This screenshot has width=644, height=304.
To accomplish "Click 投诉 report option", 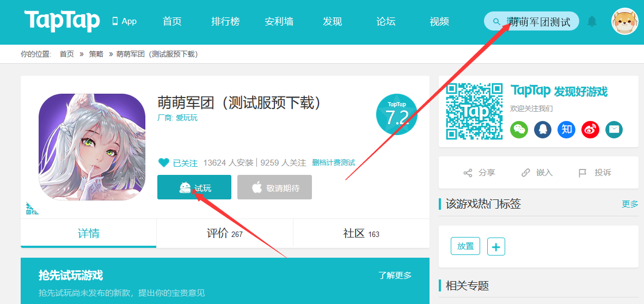I will 594,173.
